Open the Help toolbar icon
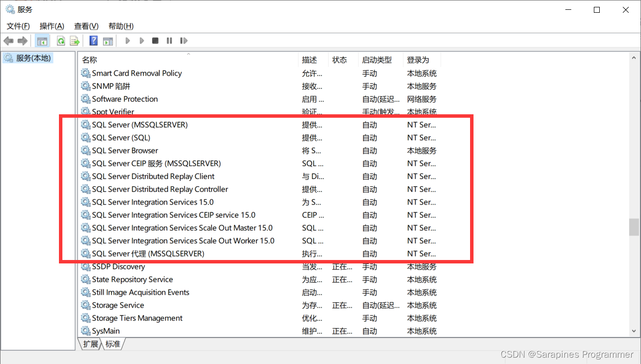The height and width of the screenshot is (364, 641). (93, 41)
